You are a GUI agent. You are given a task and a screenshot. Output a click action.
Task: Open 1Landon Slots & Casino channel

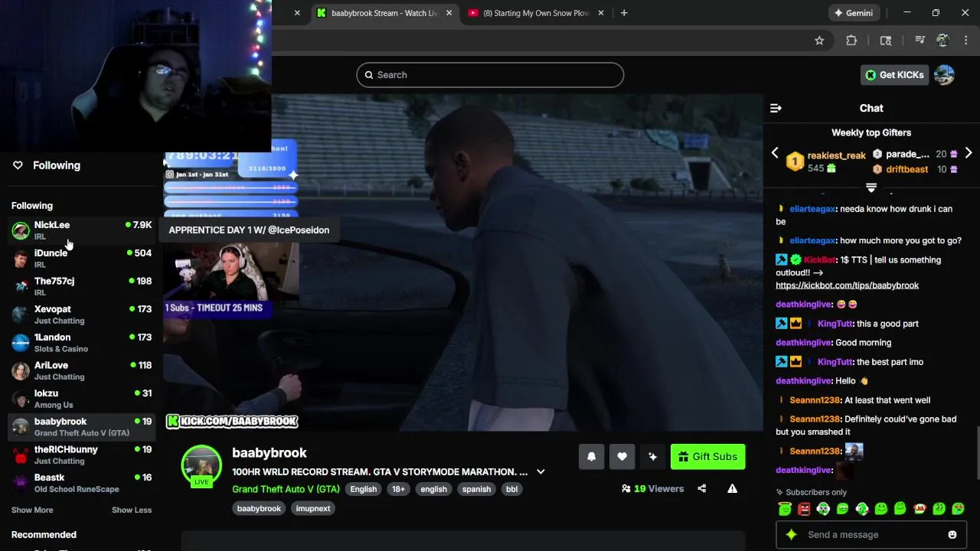81,342
